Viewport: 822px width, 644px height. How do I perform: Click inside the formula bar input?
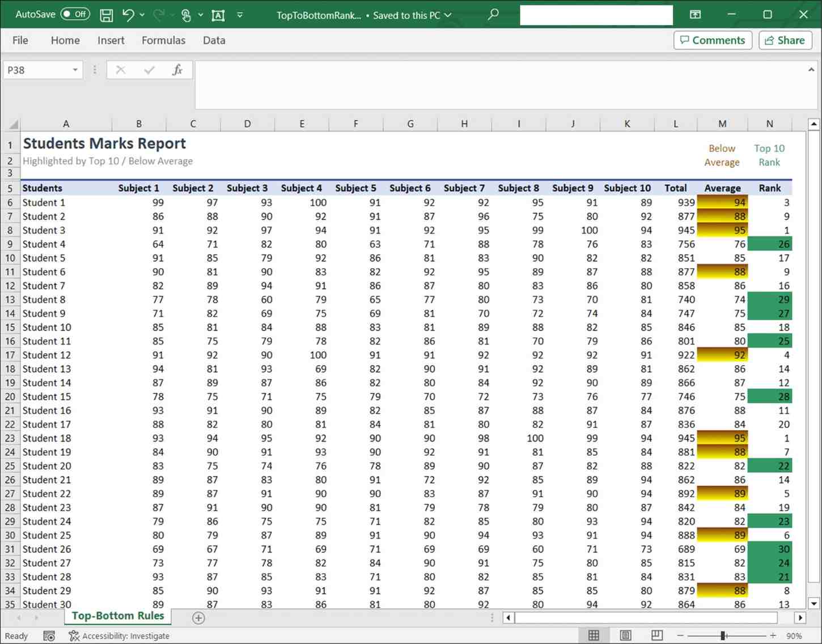click(x=499, y=85)
